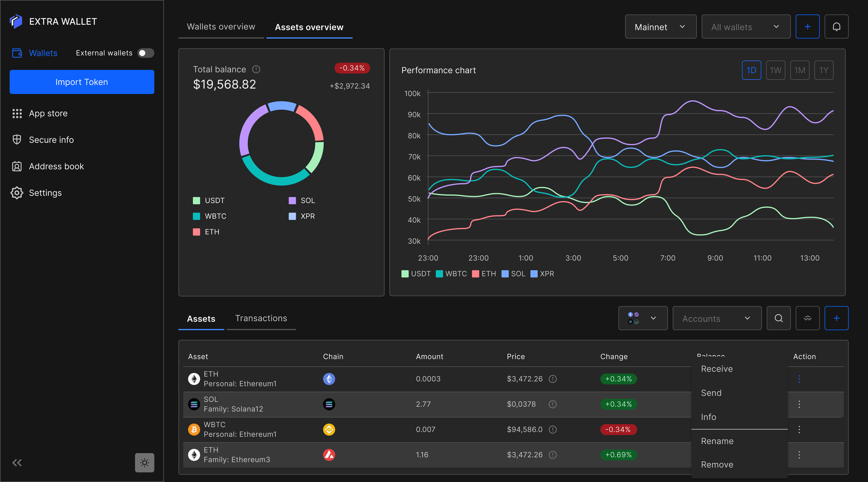The width and height of the screenshot is (868, 482).
Task: Switch to Wallets overview tab
Action: (x=221, y=27)
